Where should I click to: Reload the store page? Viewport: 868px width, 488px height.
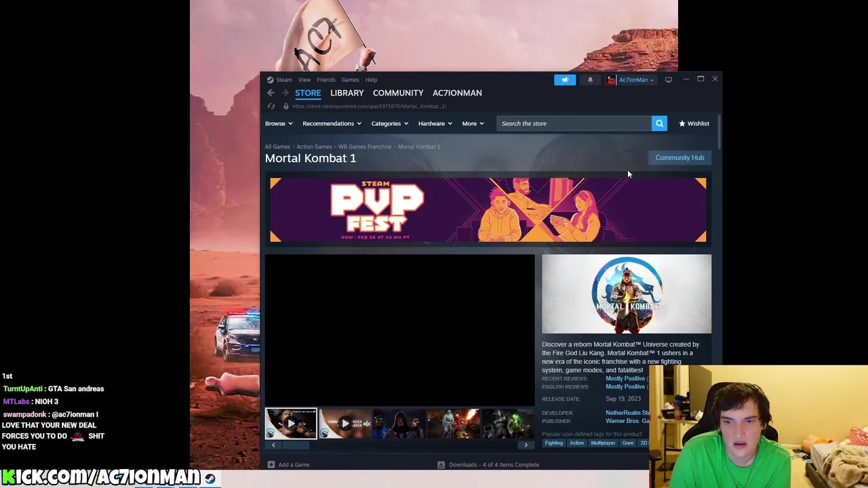pyautogui.click(x=271, y=106)
